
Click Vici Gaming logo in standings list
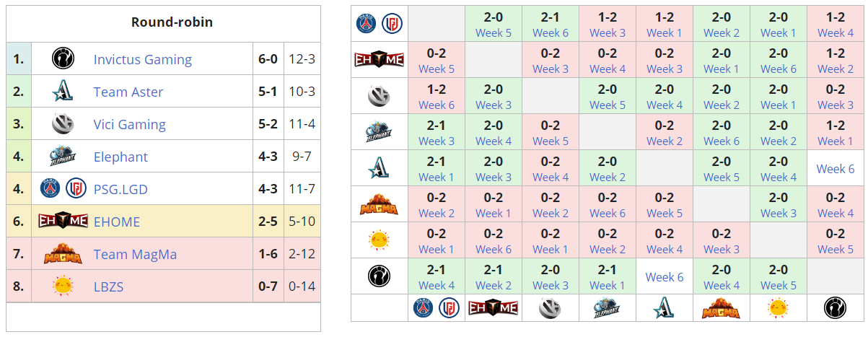coord(63,124)
